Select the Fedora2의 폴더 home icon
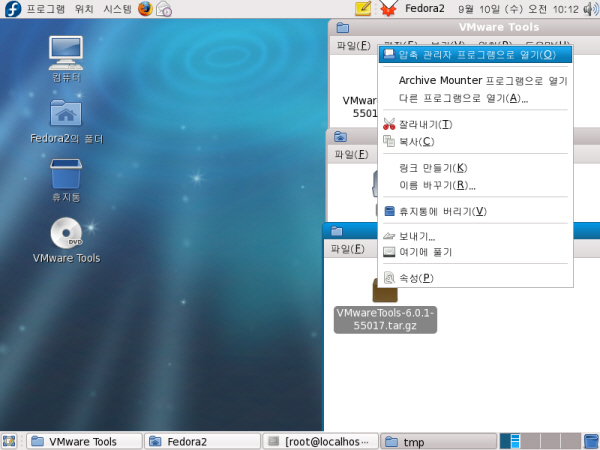Screen dimensions: 600x450 (x=67, y=121)
